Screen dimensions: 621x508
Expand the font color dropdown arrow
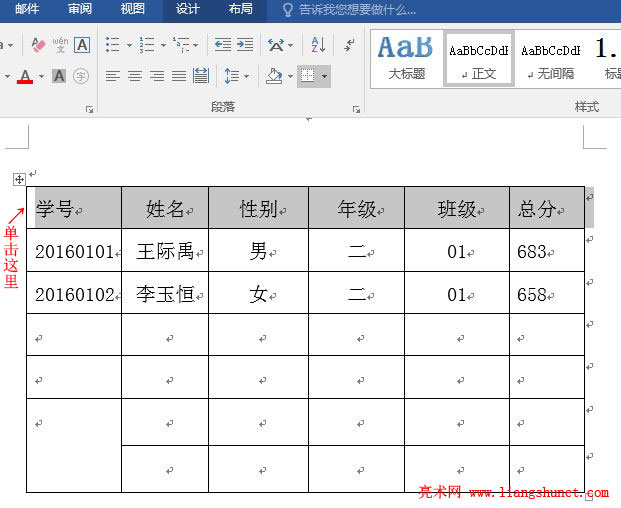[41, 76]
